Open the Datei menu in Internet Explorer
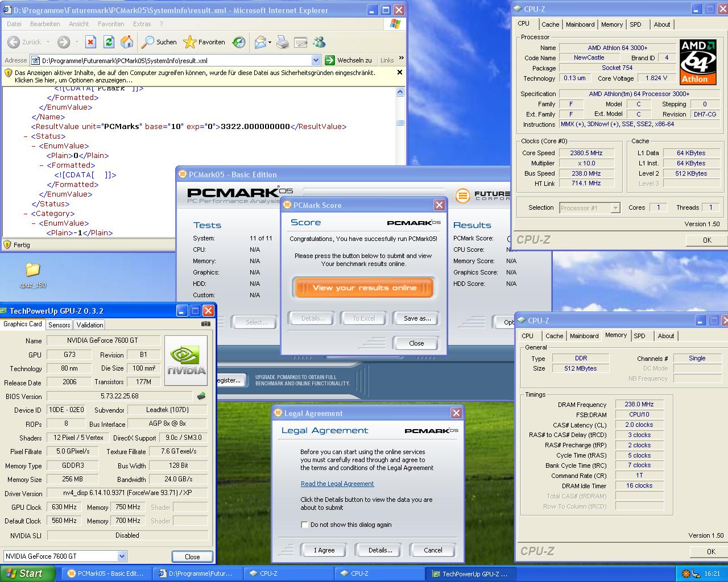The width and height of the screenshot is (728, 582). [x=14, y=24]
